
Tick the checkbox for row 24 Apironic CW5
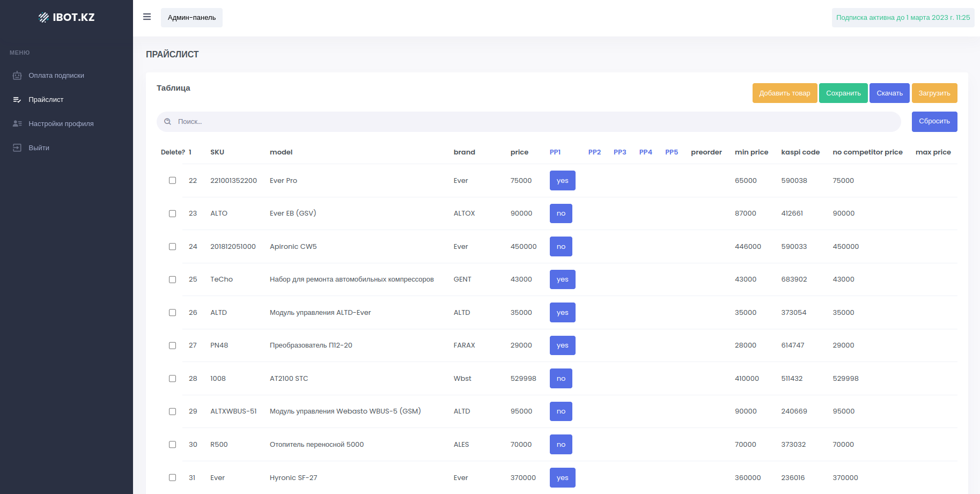[x=172, y=247]
